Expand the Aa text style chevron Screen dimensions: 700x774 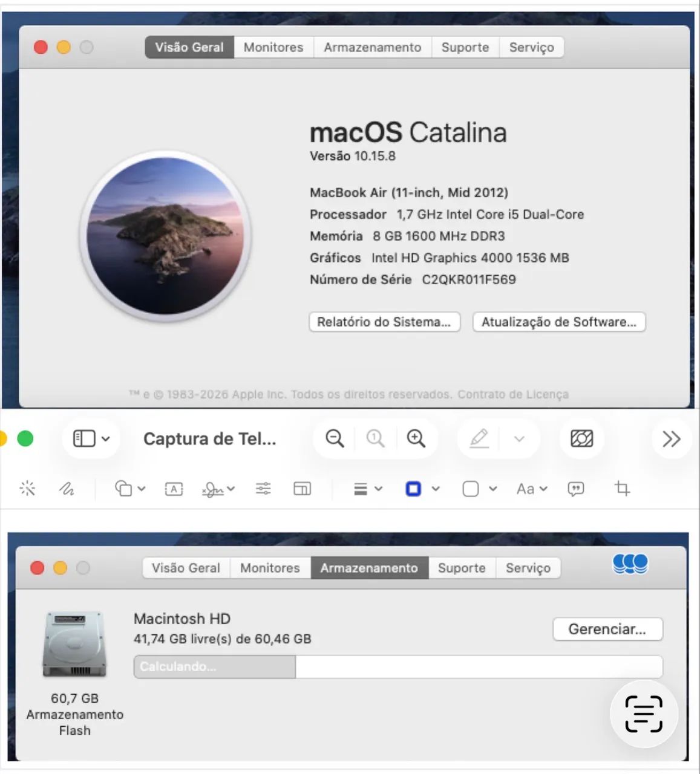pyautogui.click(x=543, y=489)
